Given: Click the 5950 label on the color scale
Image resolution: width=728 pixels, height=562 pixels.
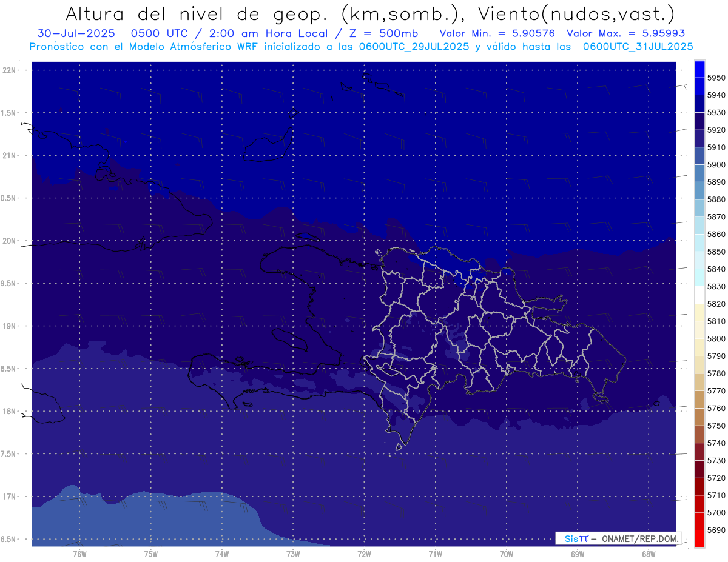Looking at the screenshot, I should click(x=716, y=78).
